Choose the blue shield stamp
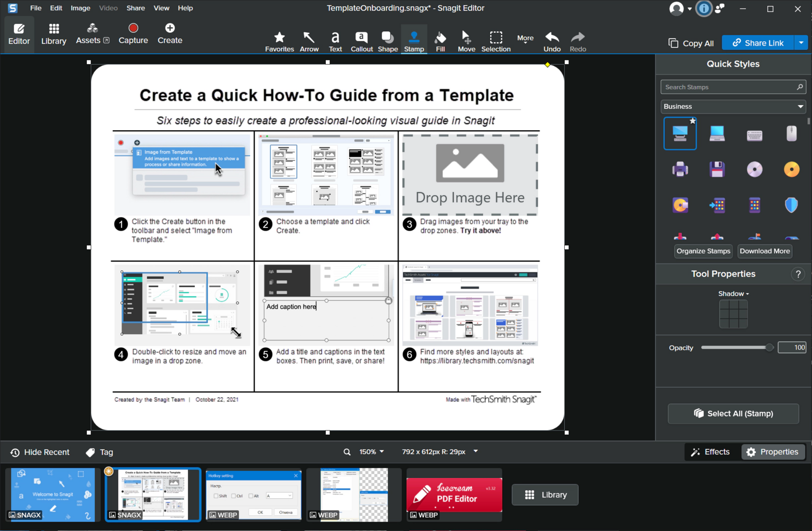Viewport: 812px width, 531px height. coord(791,205)
